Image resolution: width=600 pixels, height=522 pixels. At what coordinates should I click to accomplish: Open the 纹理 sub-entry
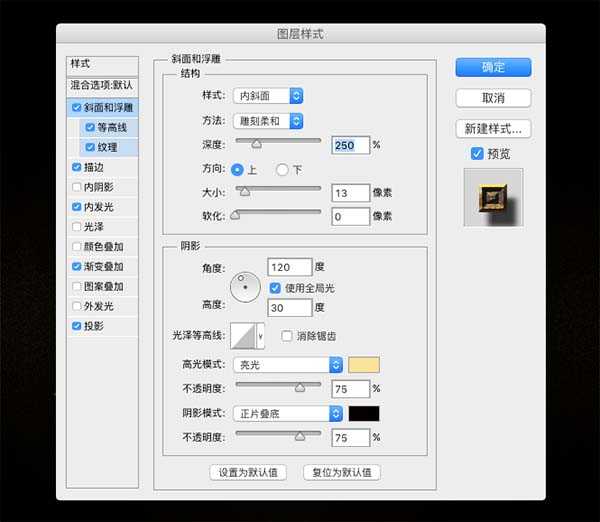click(107, 147)
